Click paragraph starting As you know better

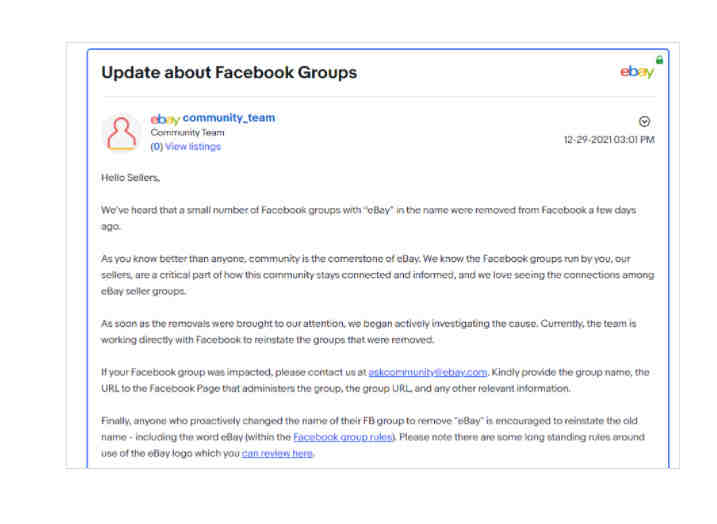click(x=378, y=275)
